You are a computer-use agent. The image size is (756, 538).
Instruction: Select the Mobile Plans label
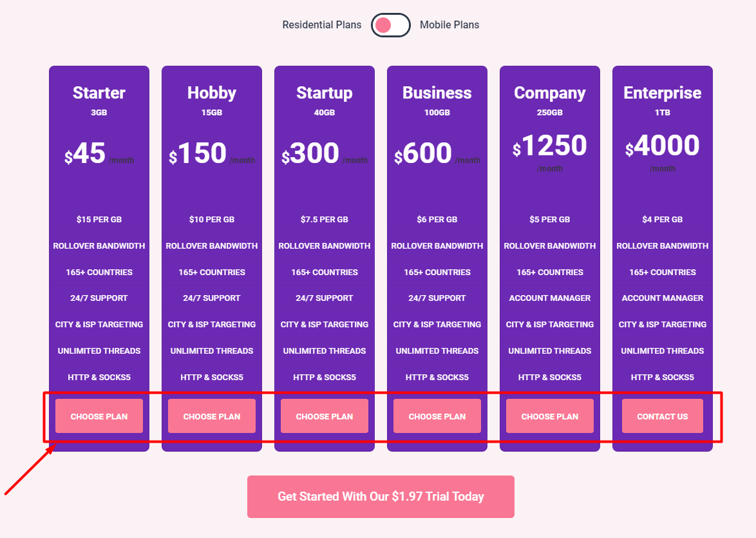pyautogui.click(x=449, y=25)
